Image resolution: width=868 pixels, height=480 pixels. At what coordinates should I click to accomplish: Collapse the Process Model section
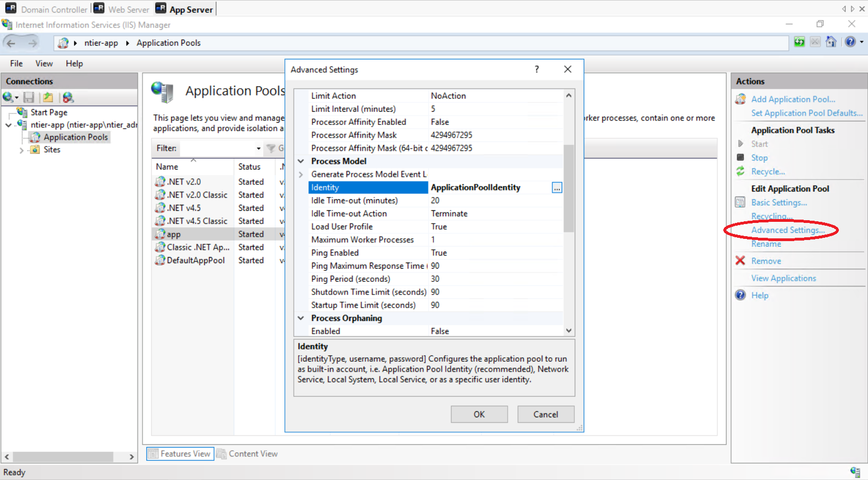coord(301,161)
